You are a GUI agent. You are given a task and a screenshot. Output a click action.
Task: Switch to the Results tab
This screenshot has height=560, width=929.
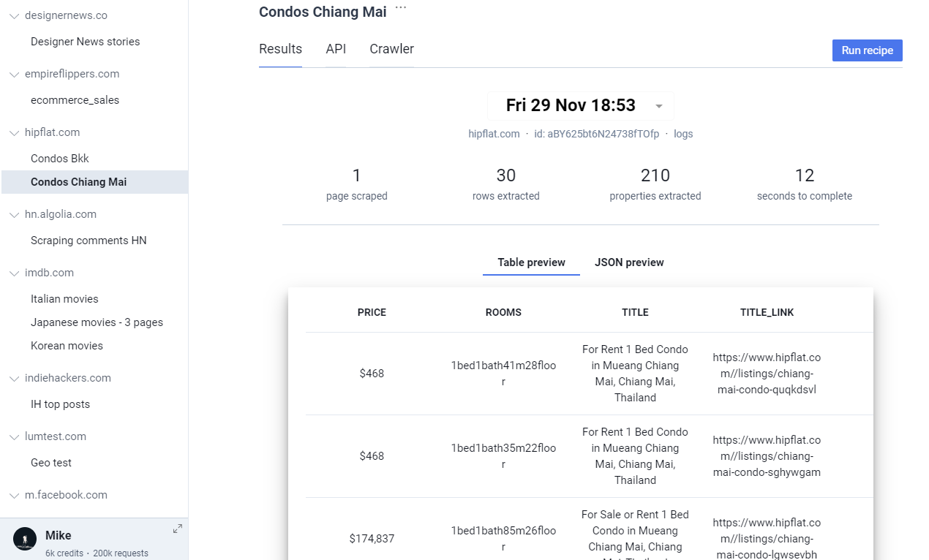(280, 49)
